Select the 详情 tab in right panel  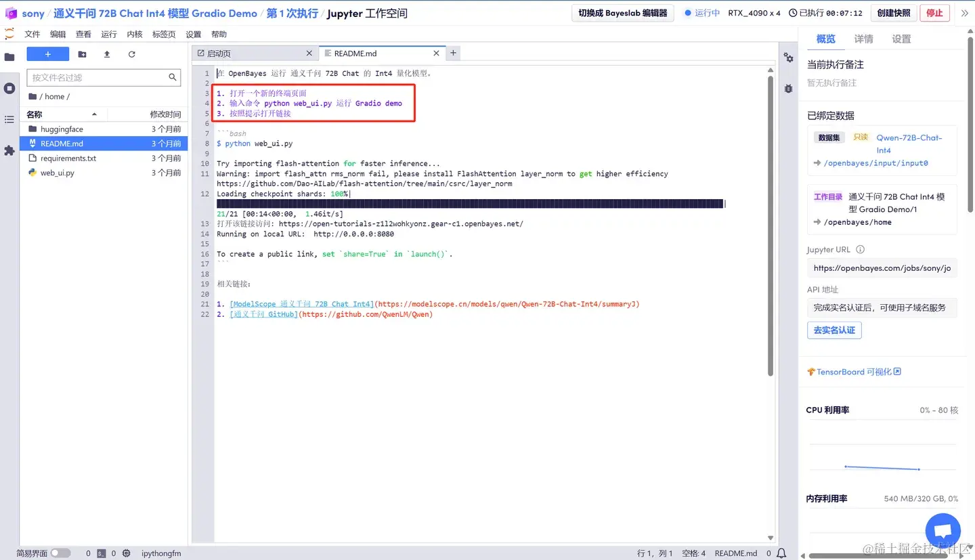(x=863, y=39)
